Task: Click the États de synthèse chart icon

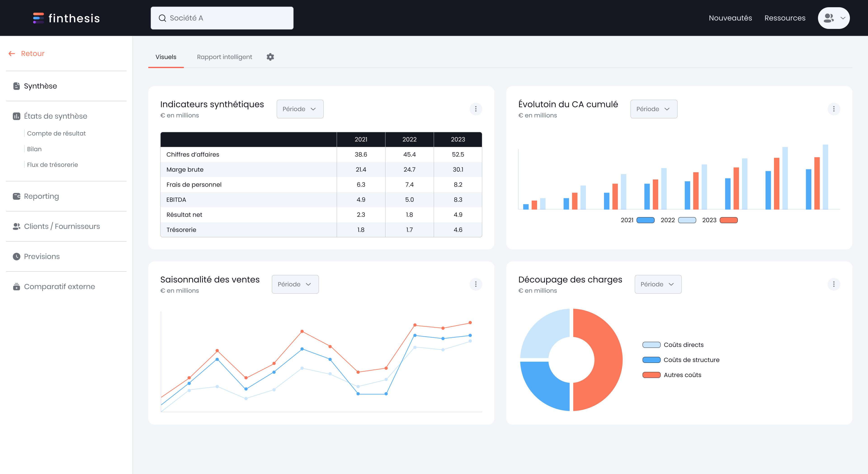Action: tap(17, 116)
